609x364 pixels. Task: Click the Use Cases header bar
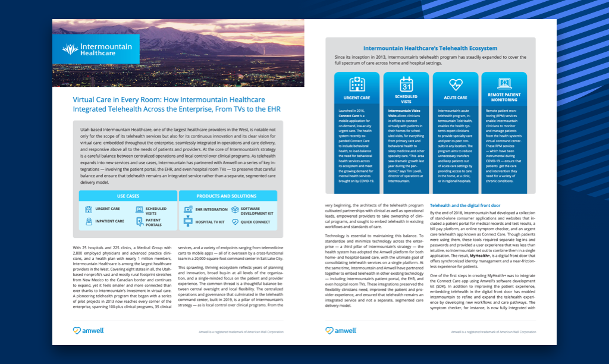(x=127, y=196)
